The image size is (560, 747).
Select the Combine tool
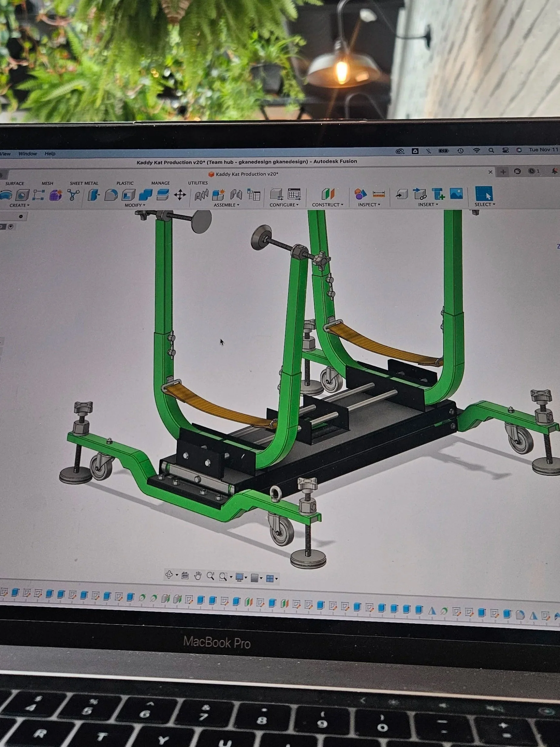146,195
